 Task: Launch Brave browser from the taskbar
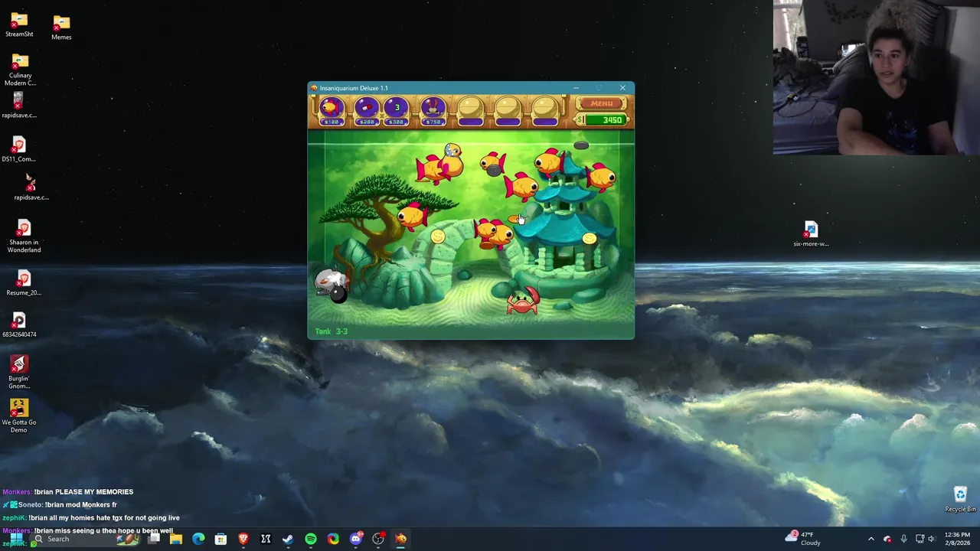point(243,539)
